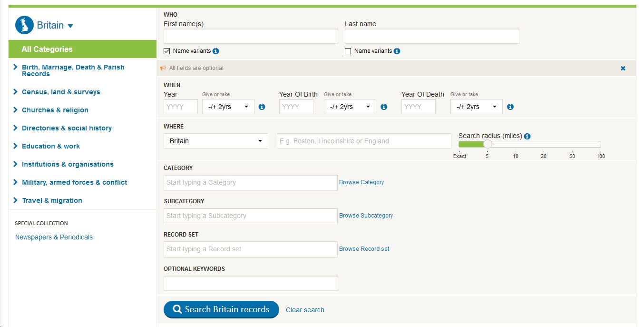Open Browse Record set
The image size is (644, 327).
point(364,248)
